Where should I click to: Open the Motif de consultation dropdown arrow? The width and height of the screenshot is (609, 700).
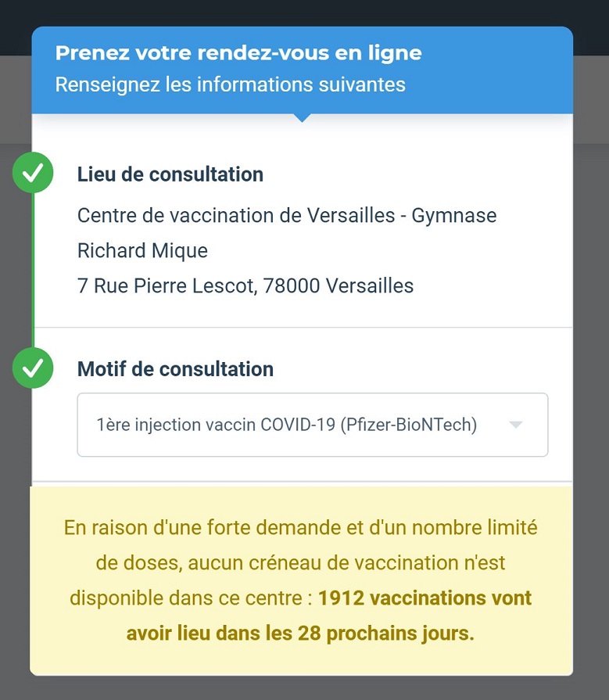[516, 425]
